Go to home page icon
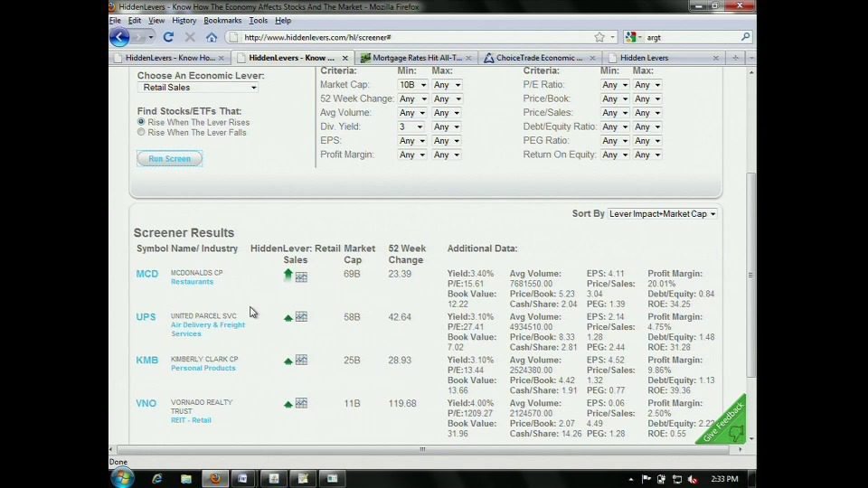Image resolution: width=868 pixels, height=488 pixels. tap(212, 37)
